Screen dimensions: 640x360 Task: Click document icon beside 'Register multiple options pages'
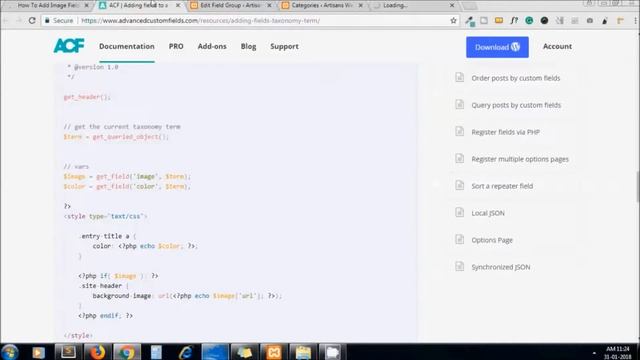click(460, 158)
